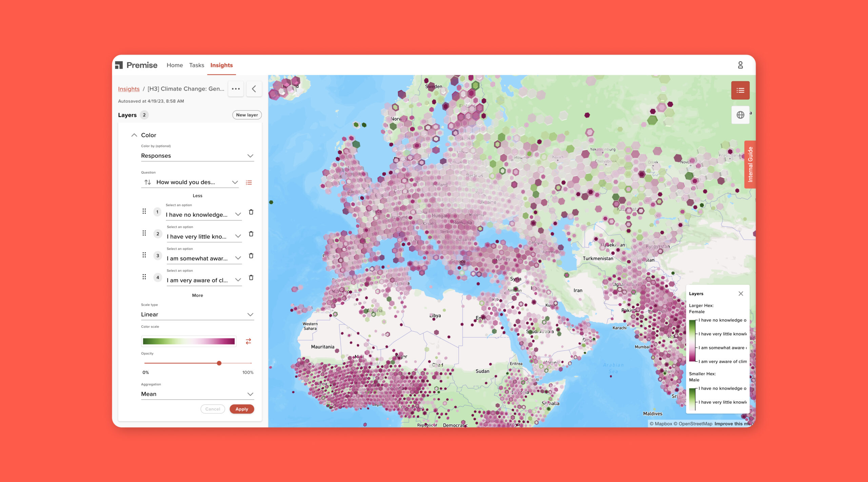The height and width of the screenshot is (482, 868).
Task: Collapse the side panel with back arrow
Action: [x=254, y=89]
